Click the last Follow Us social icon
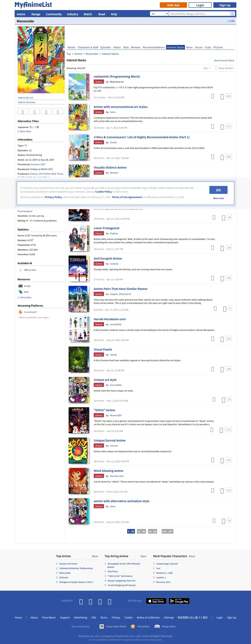Image resolution: width=251 pixels, height=644 pixels. (x=110, y=602)
